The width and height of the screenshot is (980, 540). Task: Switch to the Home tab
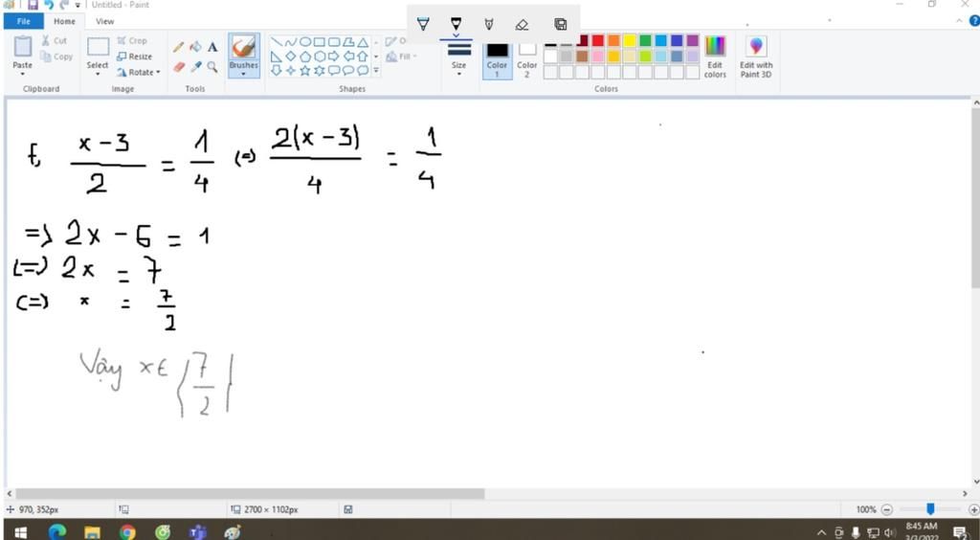click(x=64, y=21)
